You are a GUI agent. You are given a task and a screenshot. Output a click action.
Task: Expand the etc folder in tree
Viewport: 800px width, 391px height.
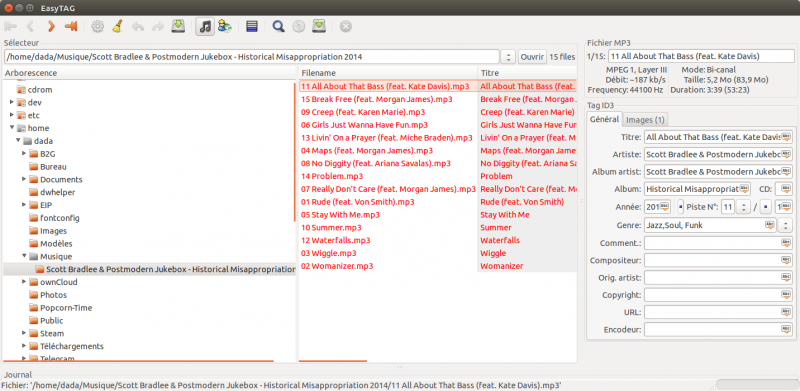[x=12, y=115]
